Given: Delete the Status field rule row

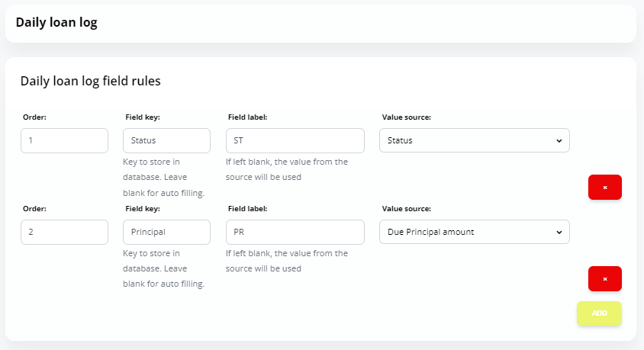Looking at the screenshot, I should (x=604, y=188).
